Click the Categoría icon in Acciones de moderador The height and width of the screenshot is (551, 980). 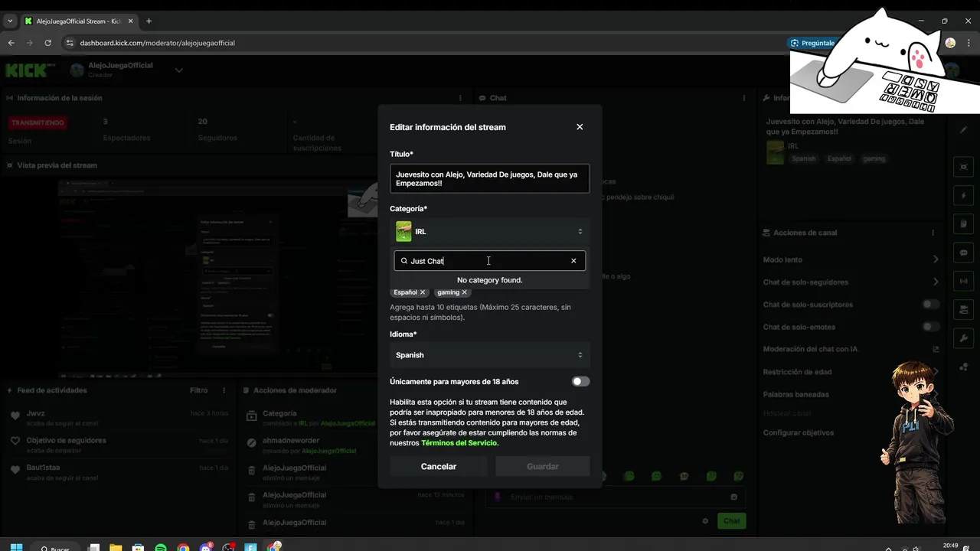pos(251,417)
